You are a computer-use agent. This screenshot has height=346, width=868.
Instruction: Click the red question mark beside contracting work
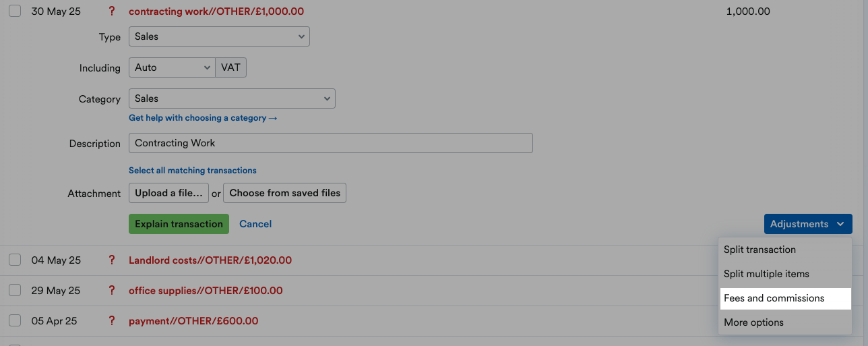112,11
